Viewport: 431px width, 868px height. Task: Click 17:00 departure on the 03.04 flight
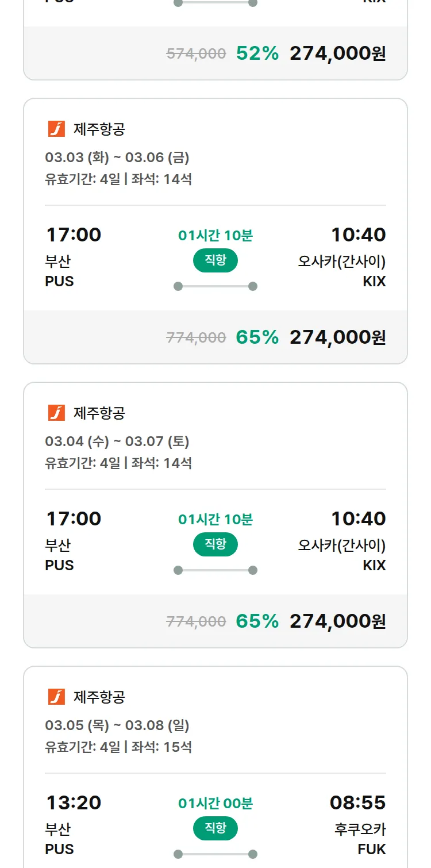(73, 519)
